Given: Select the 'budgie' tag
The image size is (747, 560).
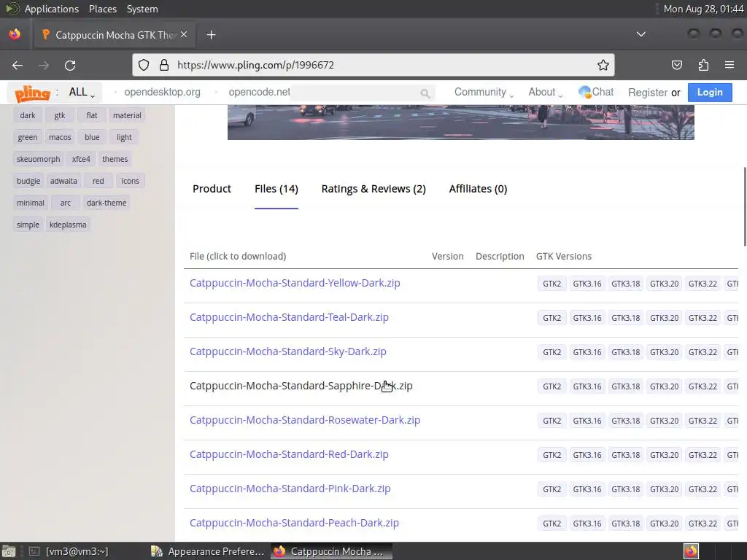Looking at the screenshot, I should (x=28, y=181).
